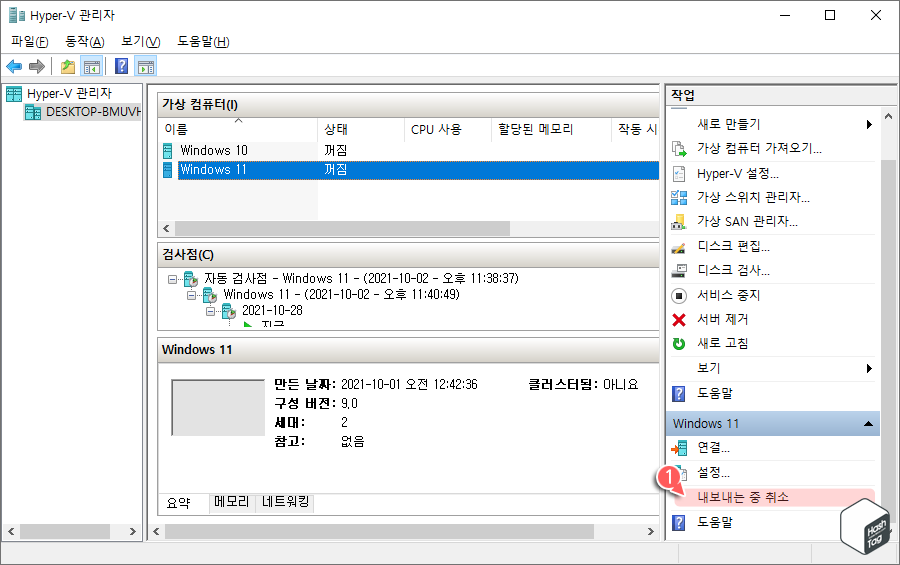Sort by 할당된 메모리 column header

point(552,130)
